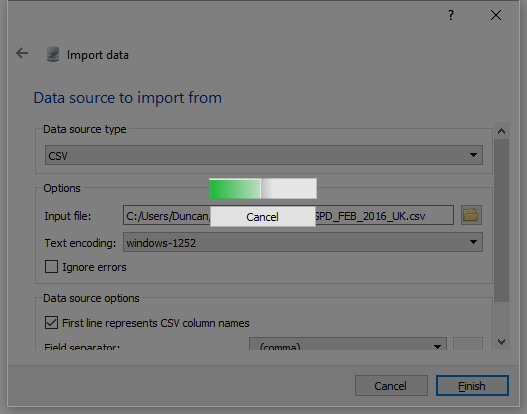Uncheck First line represents CSV column names
The width and height of the screenshot is (527, 414).
click(x=51, y=323)
